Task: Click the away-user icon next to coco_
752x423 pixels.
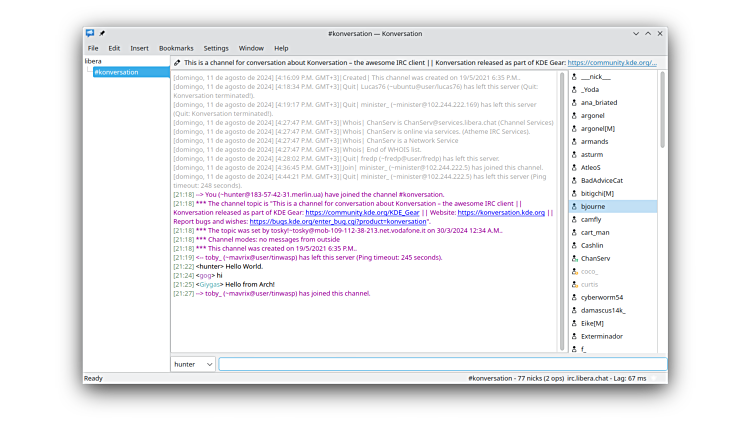Action: coord(574,271)
